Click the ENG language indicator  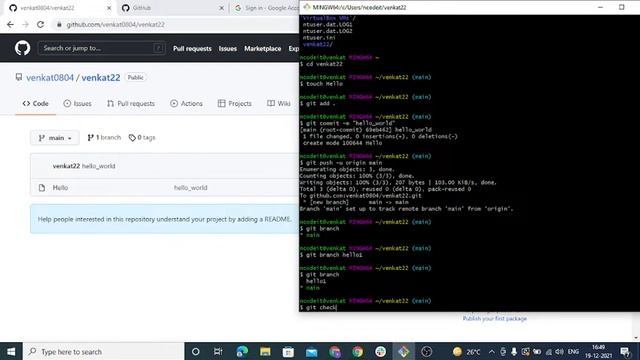pos(573,351)
